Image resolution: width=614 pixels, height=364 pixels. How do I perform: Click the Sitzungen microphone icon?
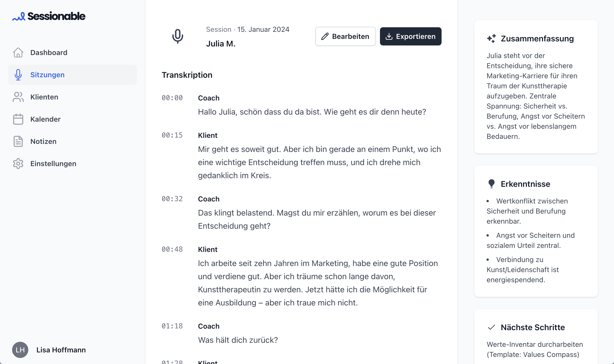(18, 75)
